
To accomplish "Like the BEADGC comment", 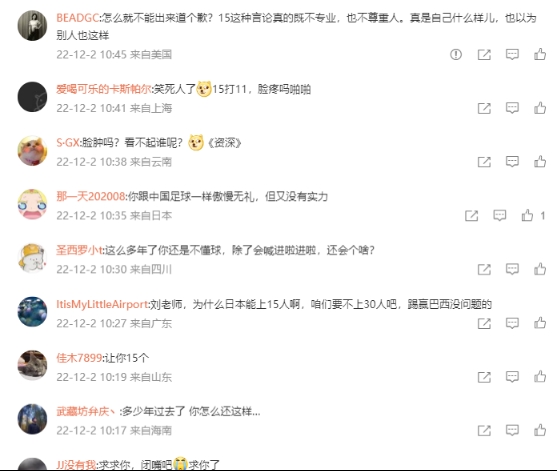I will click(x=540, y=54).
